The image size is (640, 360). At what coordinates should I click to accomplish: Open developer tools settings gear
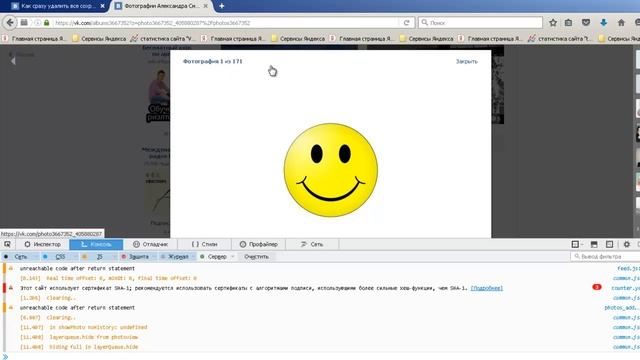[627, 244]
